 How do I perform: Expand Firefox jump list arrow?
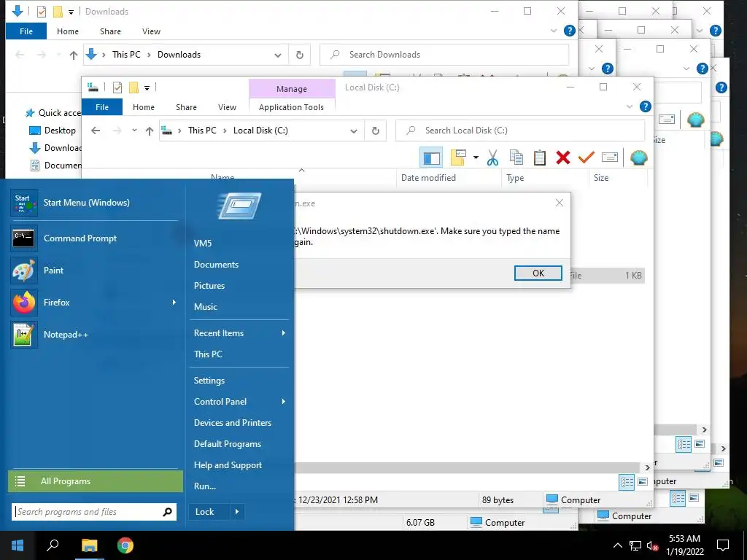click(x=174, y=303)
